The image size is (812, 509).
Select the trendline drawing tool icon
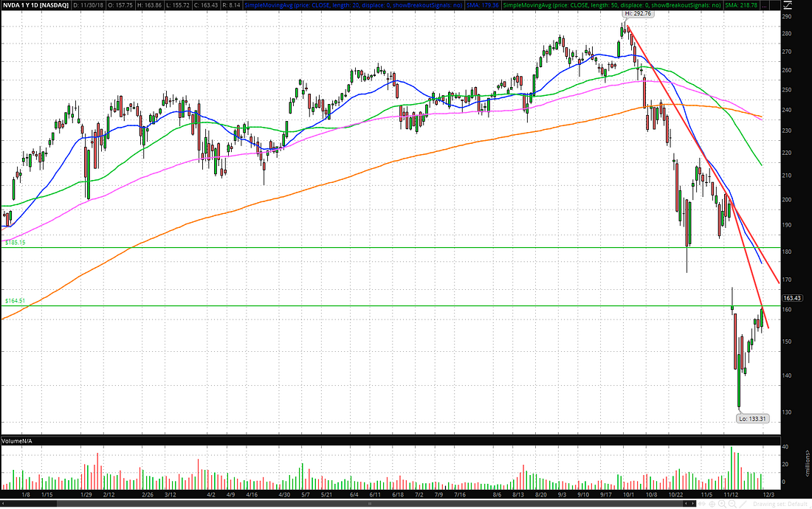point(743,504)
